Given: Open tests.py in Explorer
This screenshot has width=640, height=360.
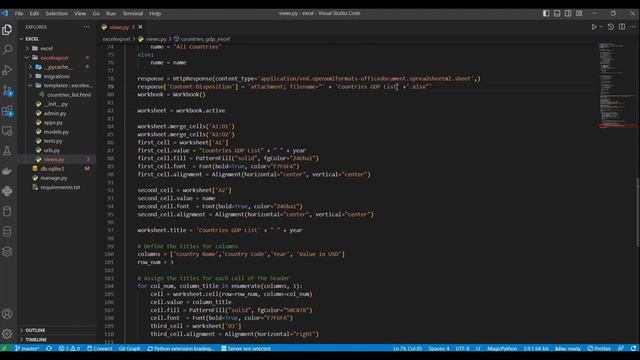Looking at the screenshot, I should tap(53, 141).
